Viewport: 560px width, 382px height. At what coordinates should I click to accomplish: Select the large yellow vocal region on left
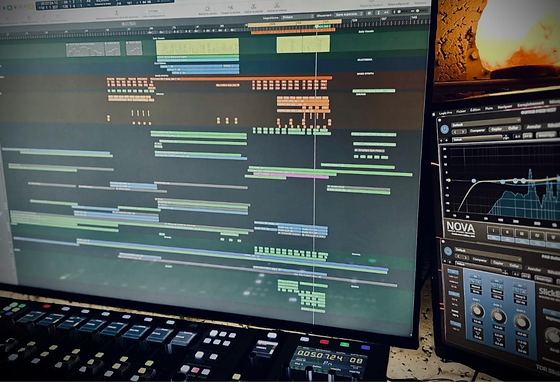point(198,46)
